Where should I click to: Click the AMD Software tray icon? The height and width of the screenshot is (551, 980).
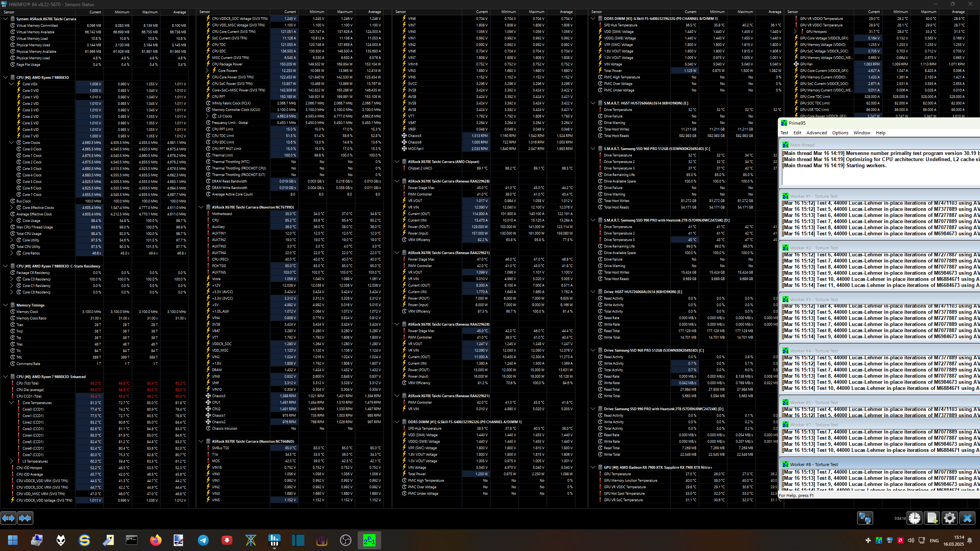point(900,540)
